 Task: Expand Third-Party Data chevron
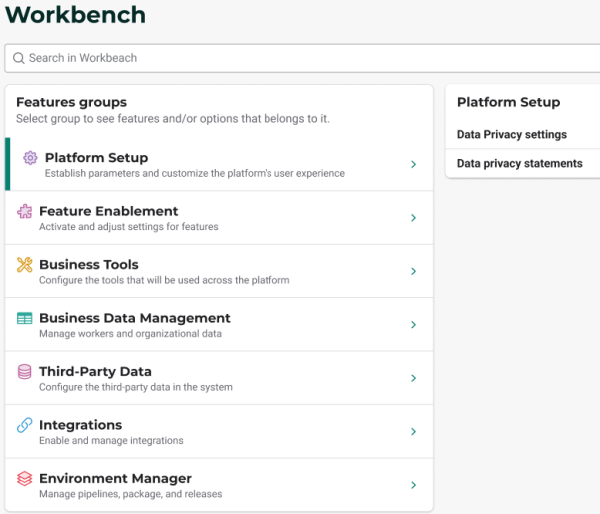[x=413, y=378]
